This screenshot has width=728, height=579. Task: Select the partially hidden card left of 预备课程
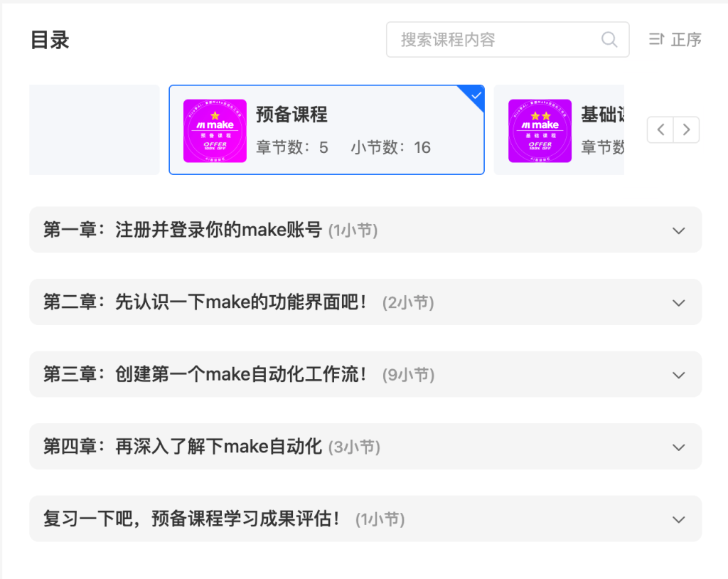click(94, 130)
